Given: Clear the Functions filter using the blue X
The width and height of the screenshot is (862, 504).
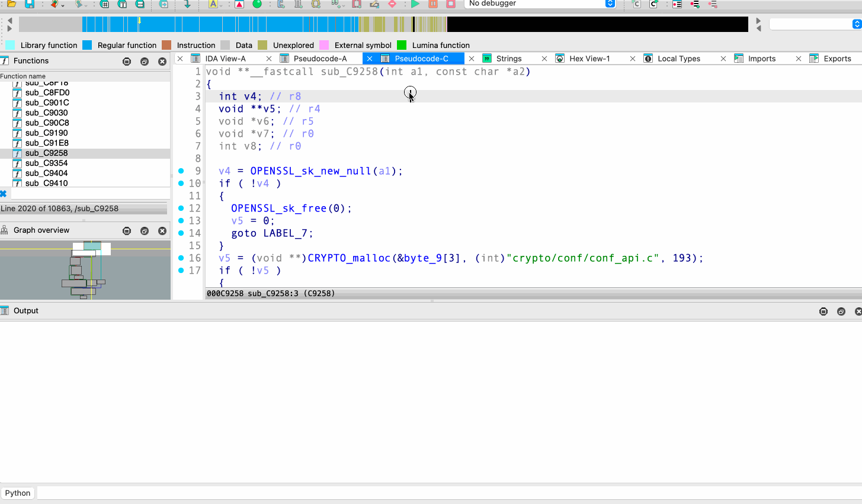Looking at the screenshot, I should click(3, 194).
